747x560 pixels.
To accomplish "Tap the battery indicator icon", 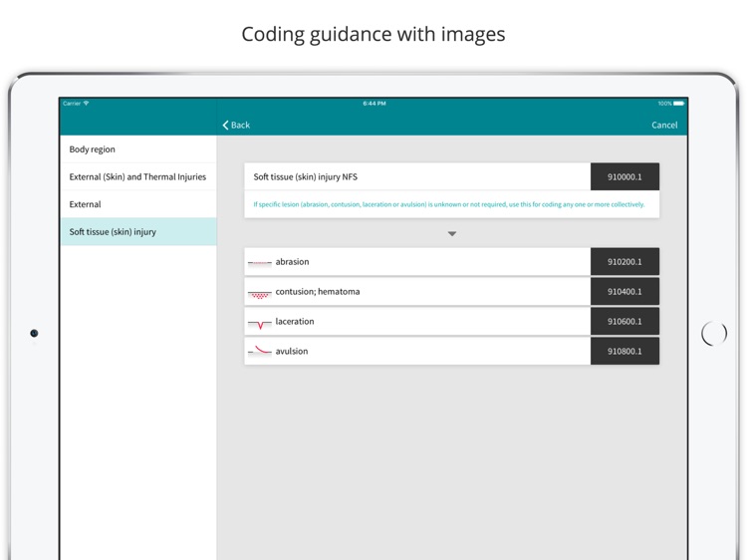I will tap(679, 103).
